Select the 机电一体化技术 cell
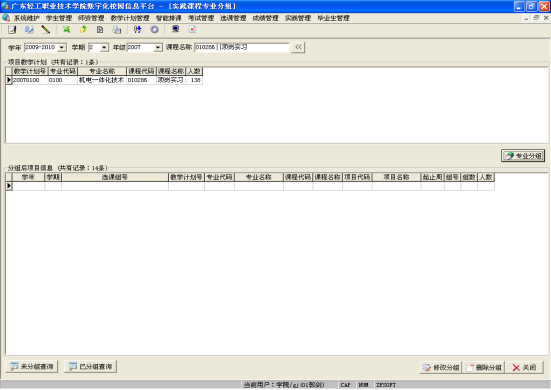The height and width of the screenshot is (390, 551). 102,80
